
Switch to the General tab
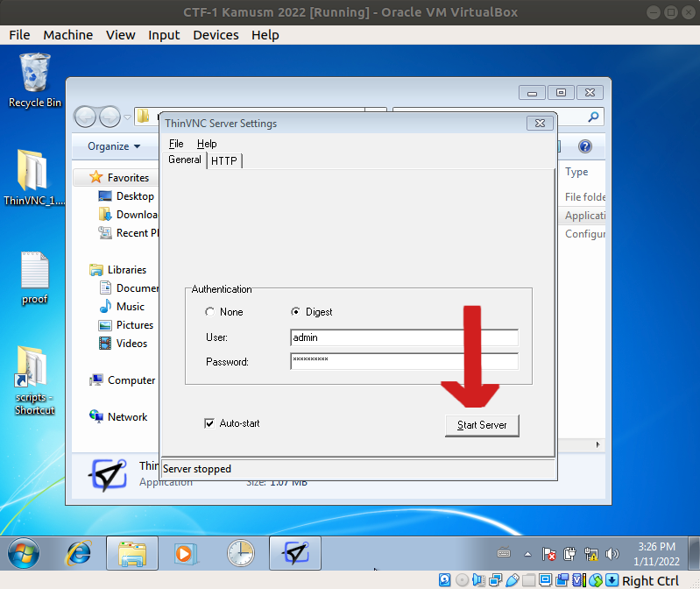click(x=185, y=160)
